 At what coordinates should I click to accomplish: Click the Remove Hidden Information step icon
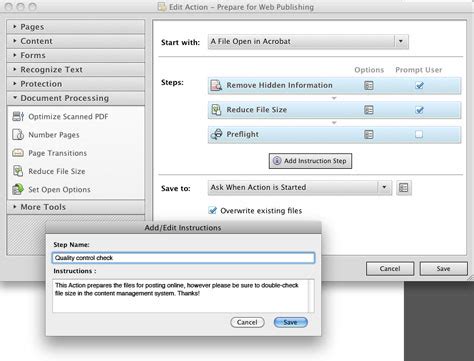[216, 85]
